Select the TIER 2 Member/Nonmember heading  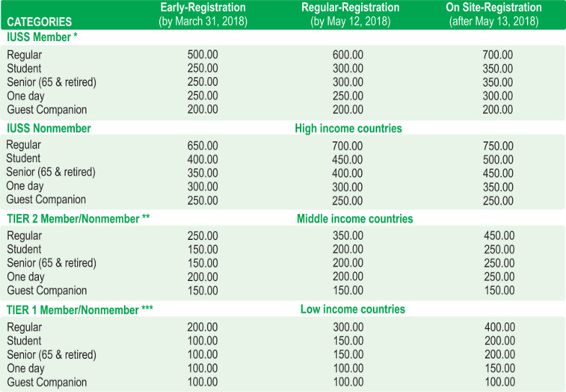79,218
